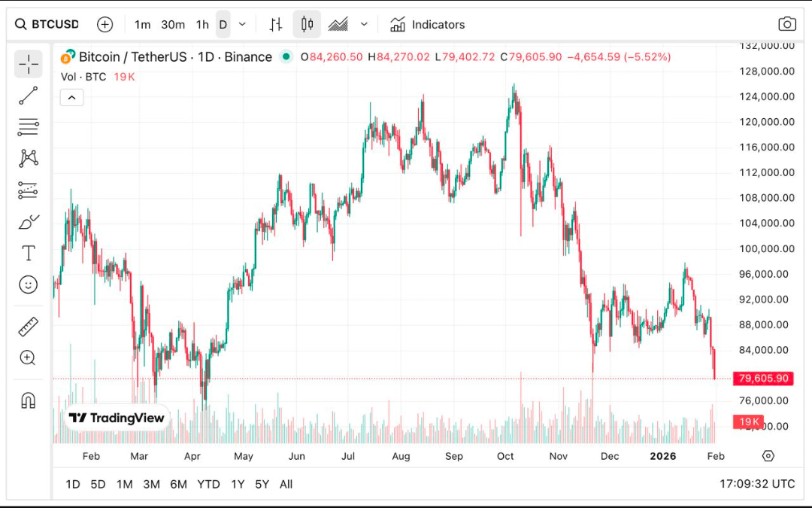Viewport: 812px width, 508px height.
Task: Click the 2026 label on the time axis
Action: click(x=663, y=456)
